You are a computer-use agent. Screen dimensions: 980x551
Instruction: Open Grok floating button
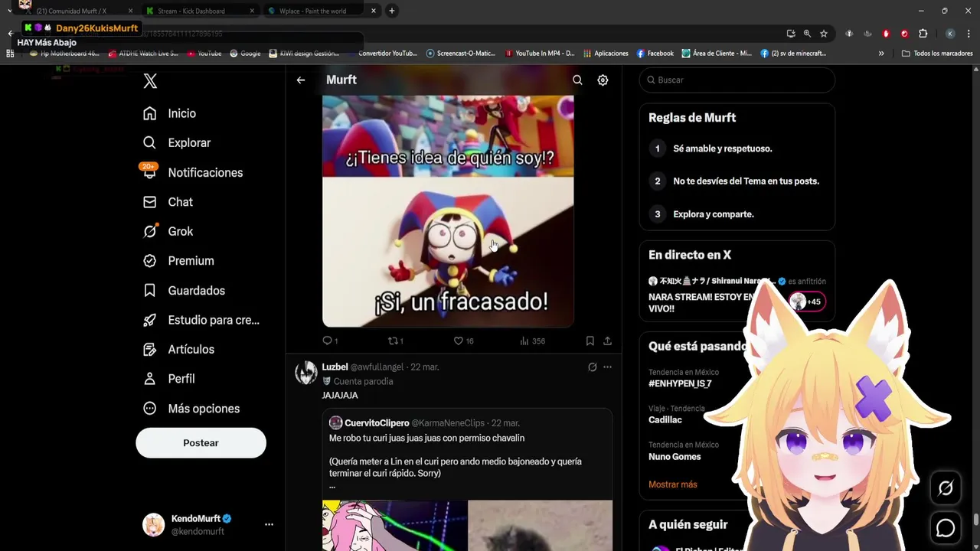tap(946, 488)
